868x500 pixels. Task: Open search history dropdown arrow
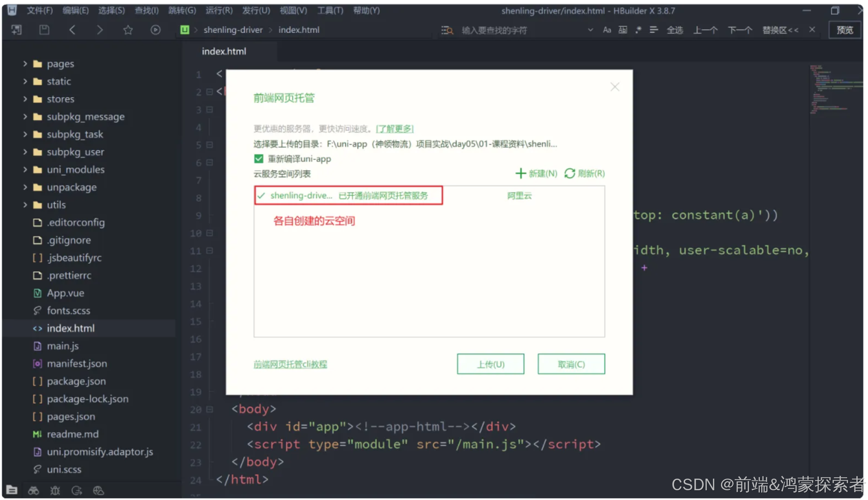[x=590, y=30]
